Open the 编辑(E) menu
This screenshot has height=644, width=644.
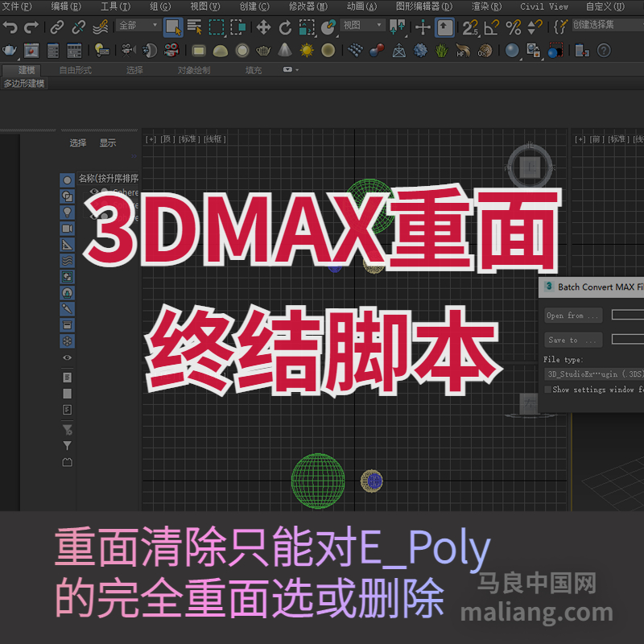coord(66,6)
